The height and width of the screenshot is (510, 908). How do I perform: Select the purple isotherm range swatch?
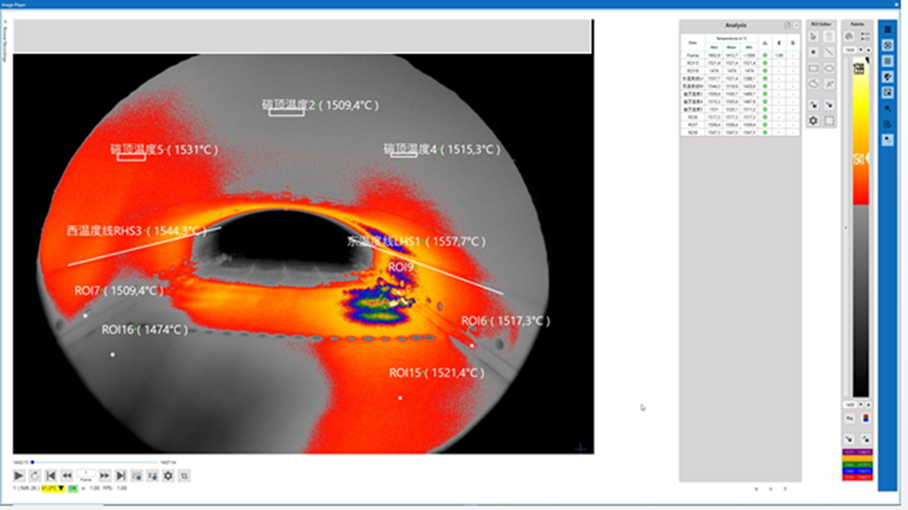(x=858, y=452)
